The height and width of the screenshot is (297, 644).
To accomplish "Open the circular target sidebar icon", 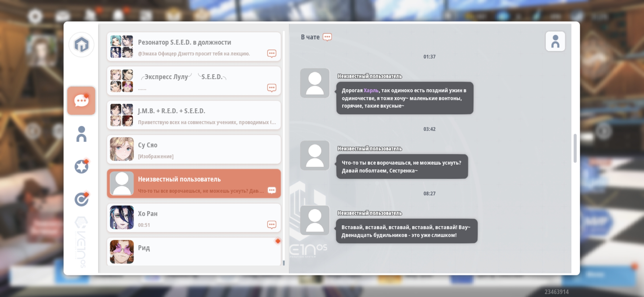I will pos(81,199).
